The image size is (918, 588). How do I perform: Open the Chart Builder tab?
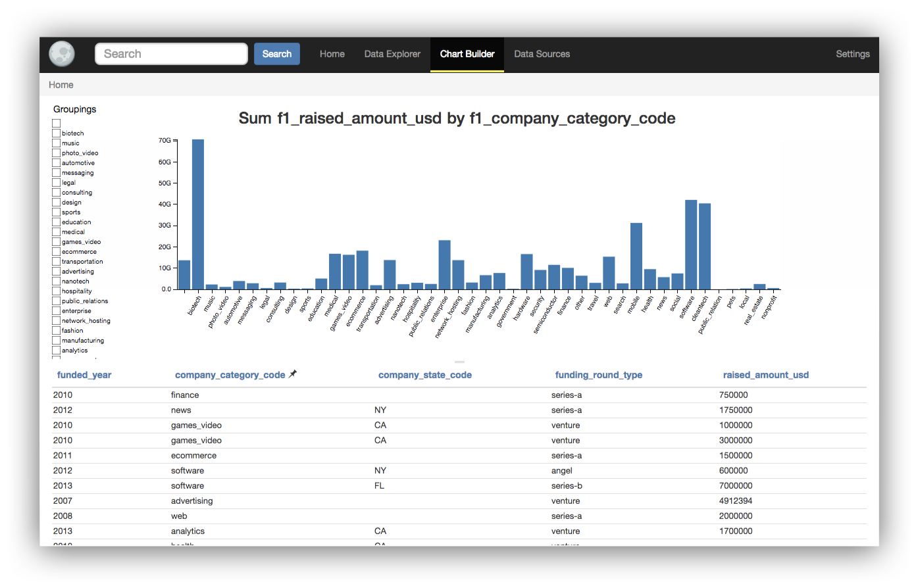pos(467,54)
